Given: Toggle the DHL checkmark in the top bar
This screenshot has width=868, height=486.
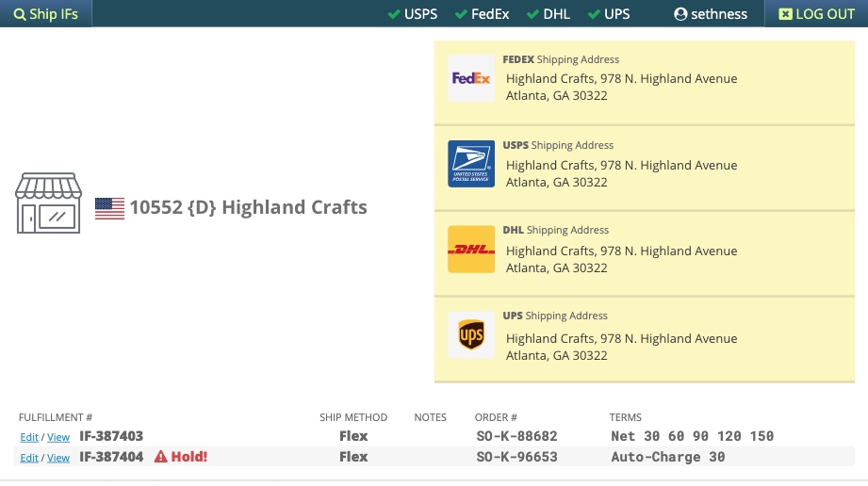Looking at the screenshot, I should [534, 14].
